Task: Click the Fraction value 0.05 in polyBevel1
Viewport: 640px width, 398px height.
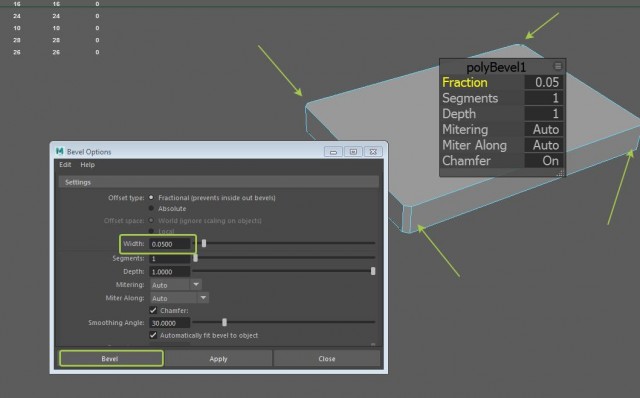Action: click(544, 82)
